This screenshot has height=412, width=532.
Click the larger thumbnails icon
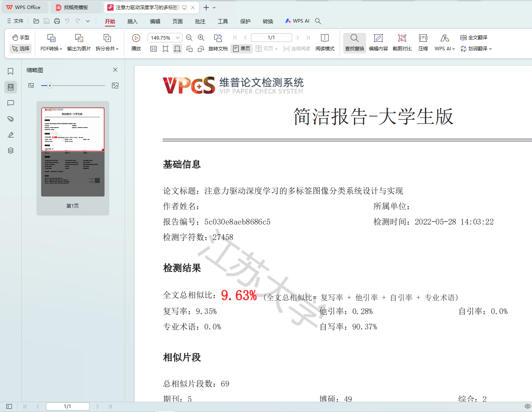[115, 86]
